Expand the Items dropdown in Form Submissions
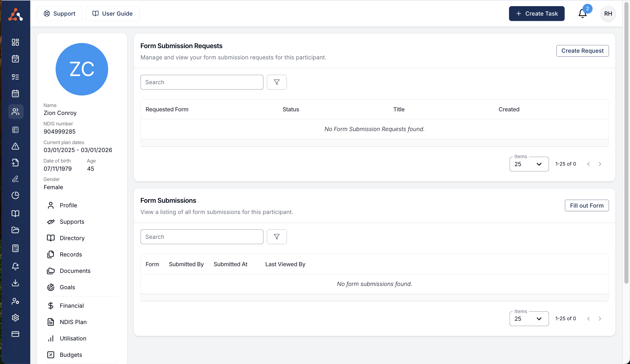The width and height of the screenshot is (630, 364). [x=529, y=319]
